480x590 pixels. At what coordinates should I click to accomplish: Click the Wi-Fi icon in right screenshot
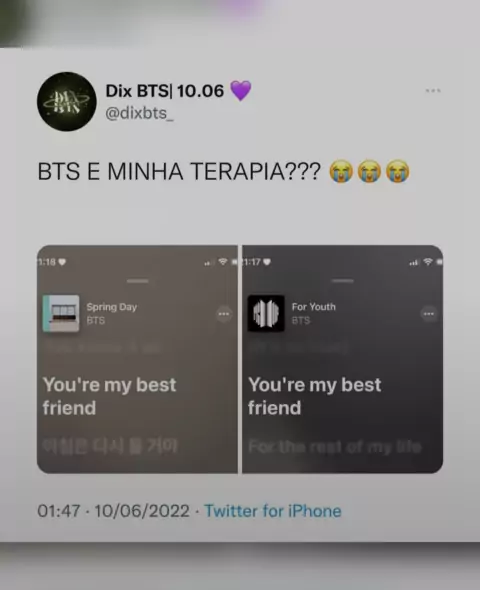428,262
